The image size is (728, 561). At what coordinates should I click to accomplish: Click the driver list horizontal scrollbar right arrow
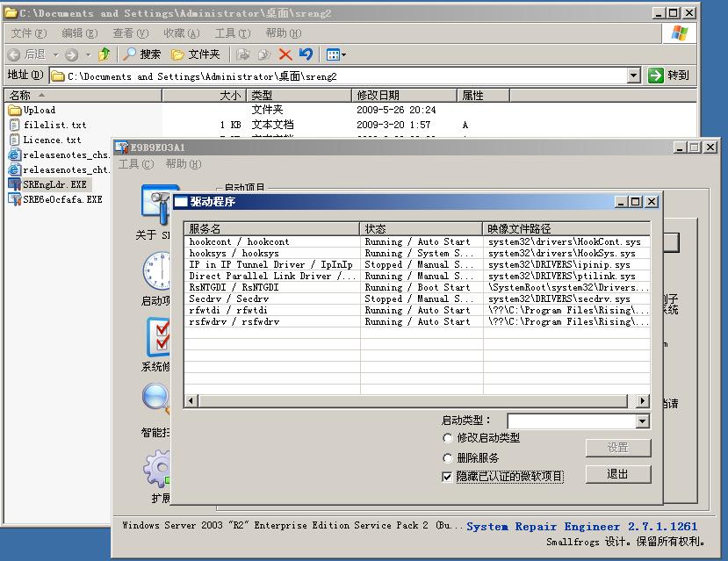click(x=644, y=401)
